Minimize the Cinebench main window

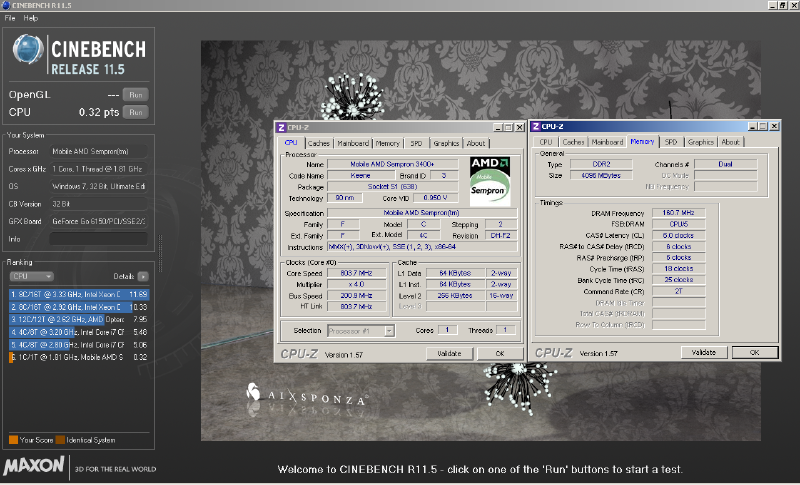[772, 5]
